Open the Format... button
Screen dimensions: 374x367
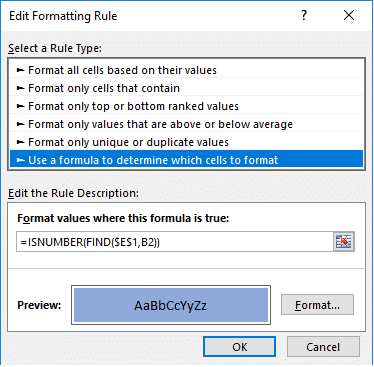click(317, 305)
